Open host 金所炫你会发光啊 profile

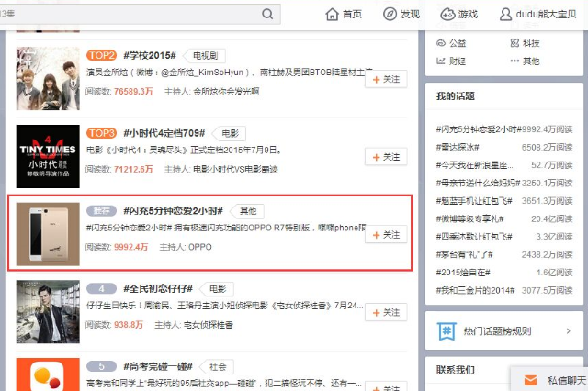pos(226,92)
